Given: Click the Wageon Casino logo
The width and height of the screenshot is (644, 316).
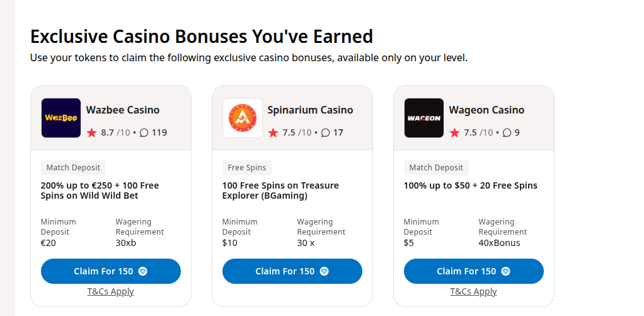Looking at the screenshot, I should coord(424,118).
